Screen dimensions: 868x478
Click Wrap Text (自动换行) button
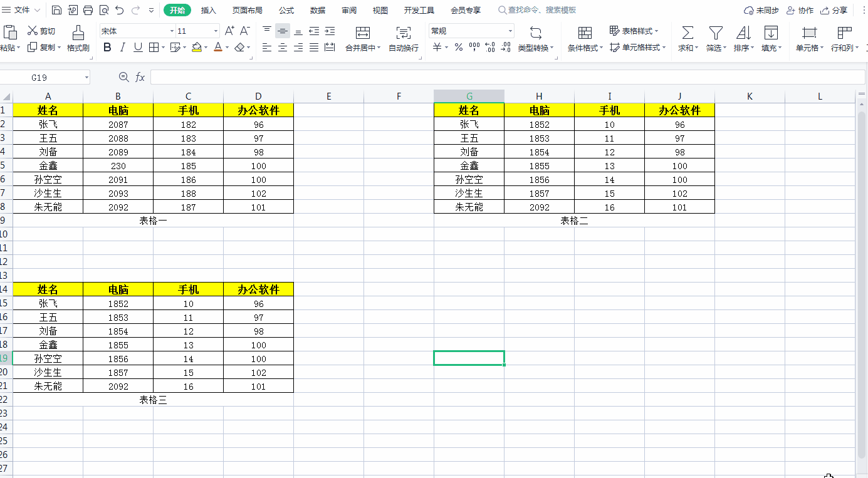click(x=404, y=38)
